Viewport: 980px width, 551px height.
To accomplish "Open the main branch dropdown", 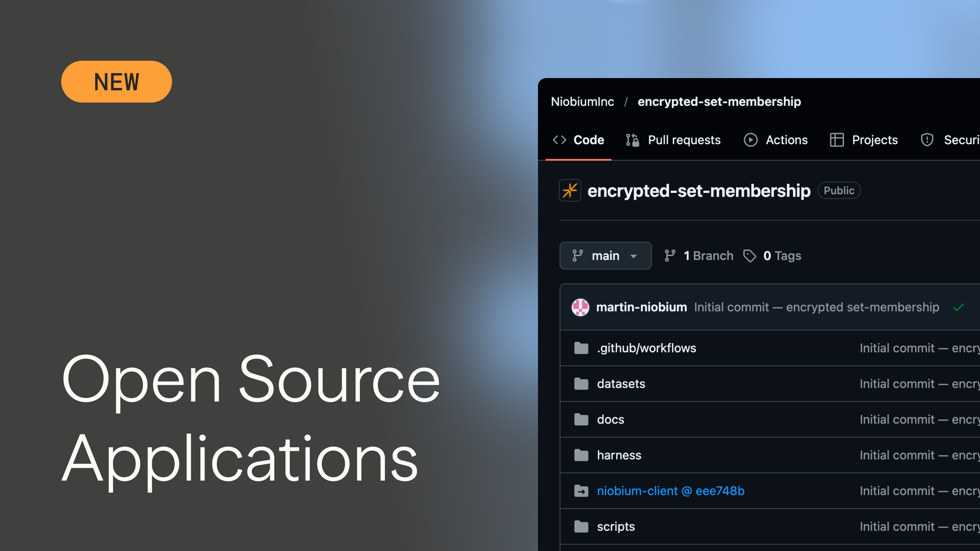I will coord(605,256).
